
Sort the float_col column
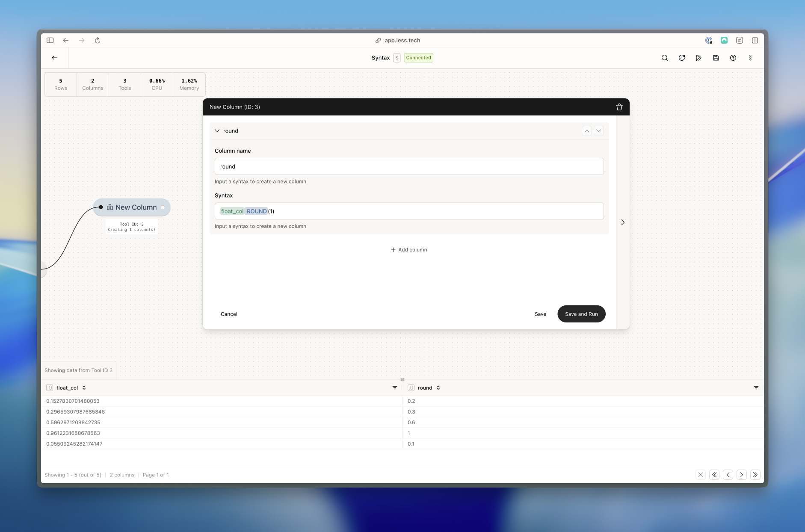(x=84, y=388)
